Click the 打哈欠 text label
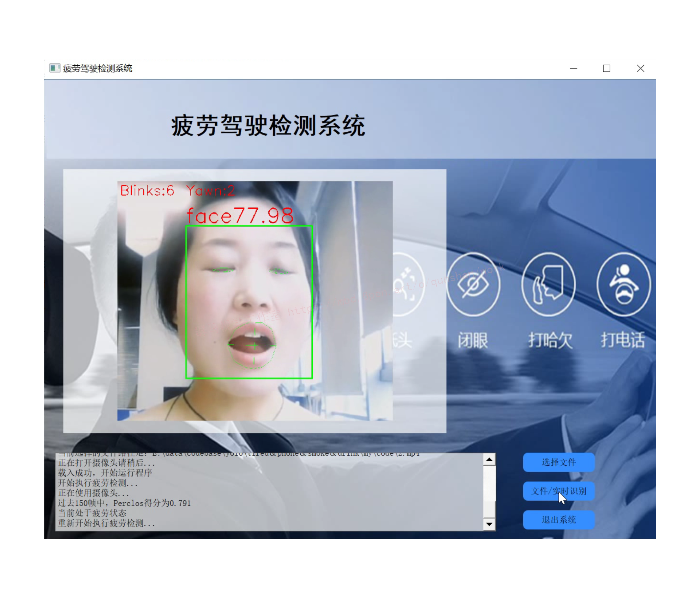 pos(550,340)
